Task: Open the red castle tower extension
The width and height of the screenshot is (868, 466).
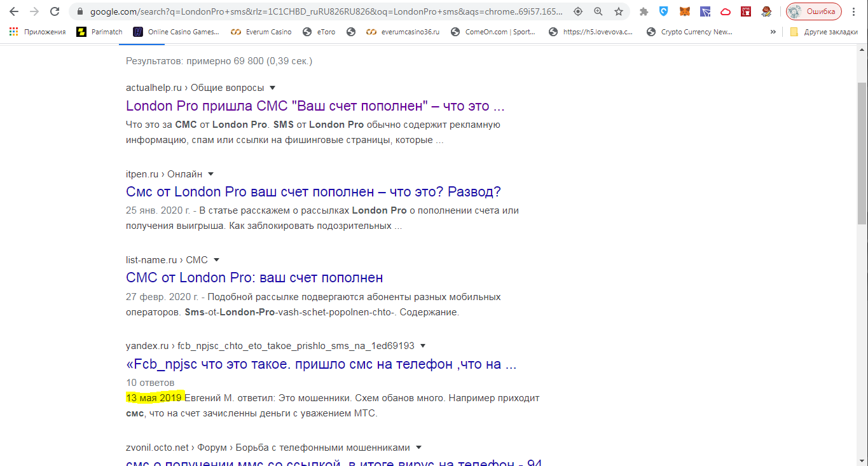Action: pos(746,11)
